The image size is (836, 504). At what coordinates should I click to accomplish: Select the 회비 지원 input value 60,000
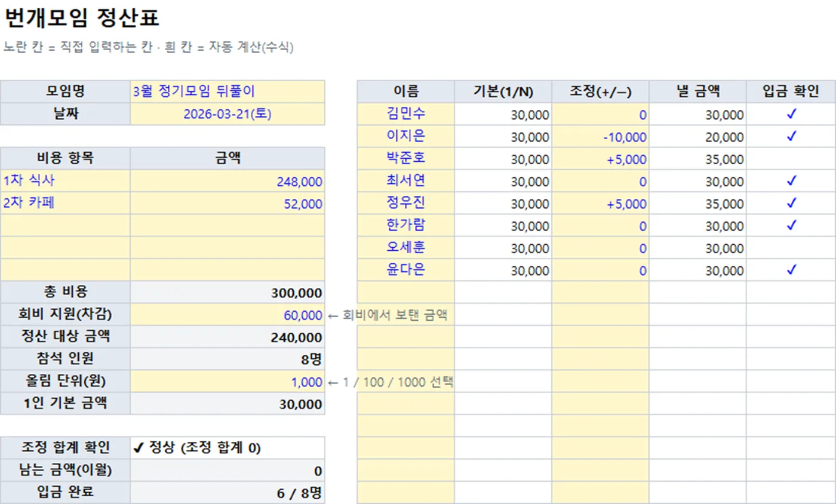(x=228, y=315)
